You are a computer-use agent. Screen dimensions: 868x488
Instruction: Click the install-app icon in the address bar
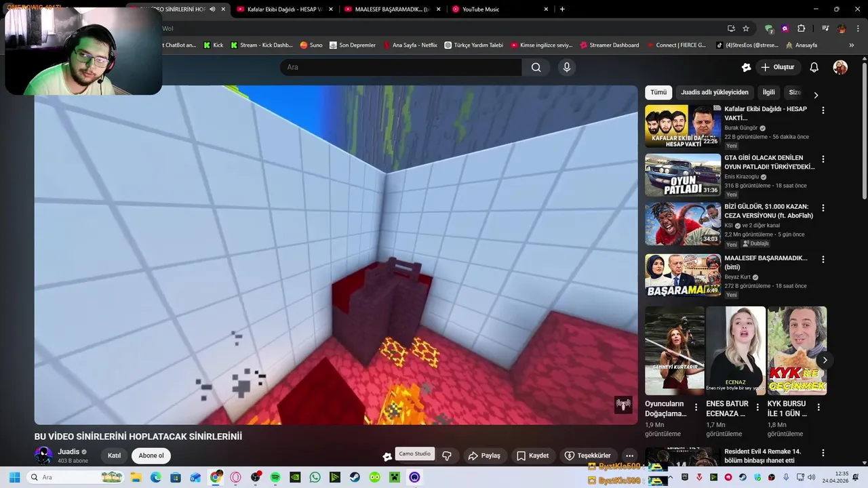(731, 28)
